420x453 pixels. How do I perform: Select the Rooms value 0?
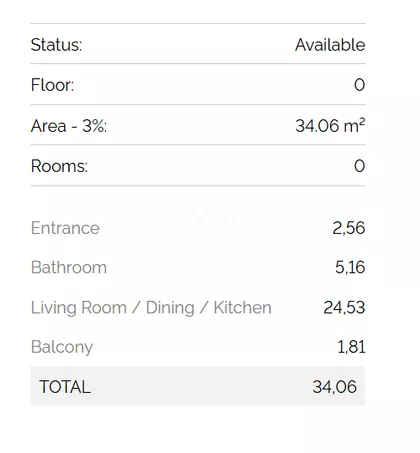(x=359, y=166)
